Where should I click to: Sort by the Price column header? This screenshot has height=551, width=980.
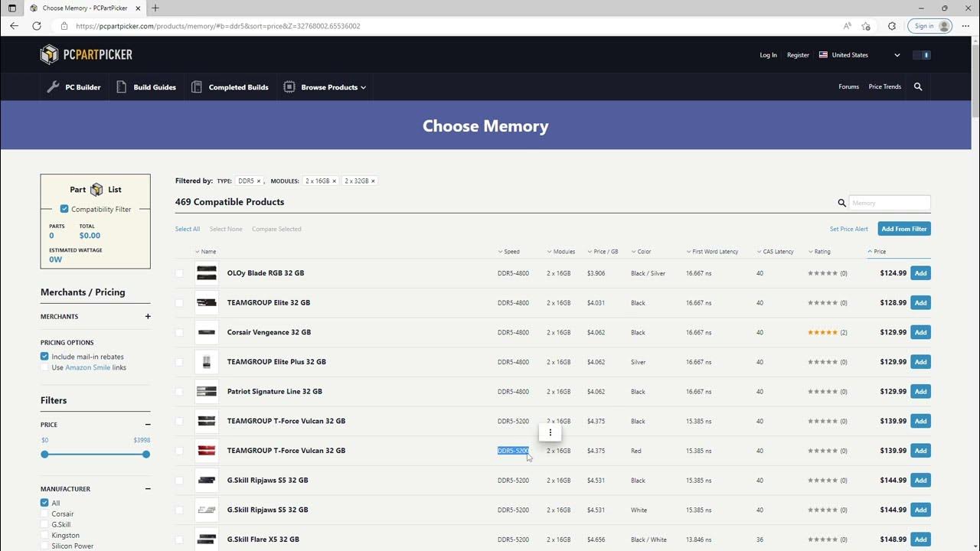point(877,252)
